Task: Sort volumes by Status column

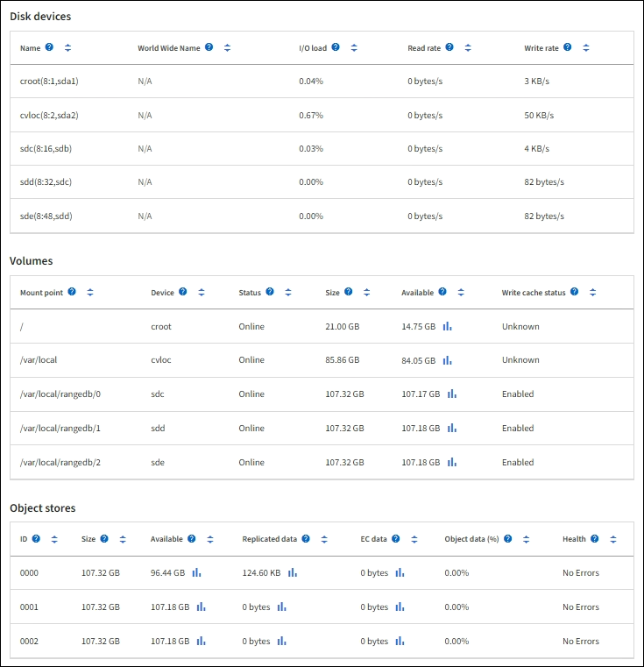Action: click(287, 292)
